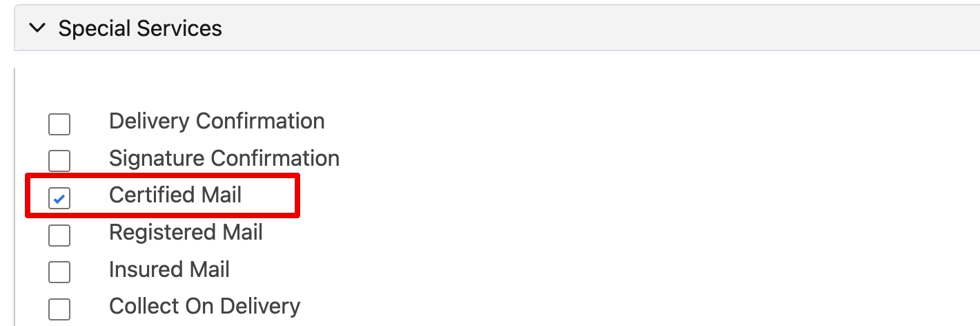Tick the Signature Confirmation checkbox
980x326 pixels.
point(59,161)
